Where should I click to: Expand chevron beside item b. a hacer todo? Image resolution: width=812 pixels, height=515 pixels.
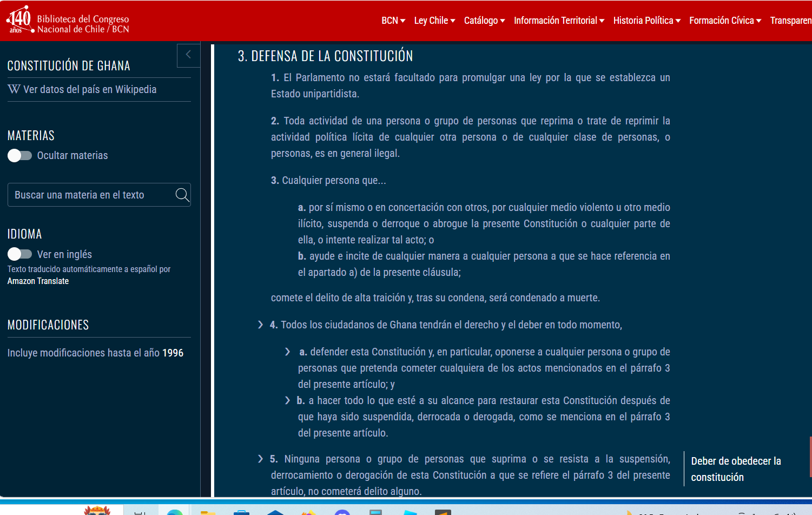pyautogui.click(x=287, y=400)
